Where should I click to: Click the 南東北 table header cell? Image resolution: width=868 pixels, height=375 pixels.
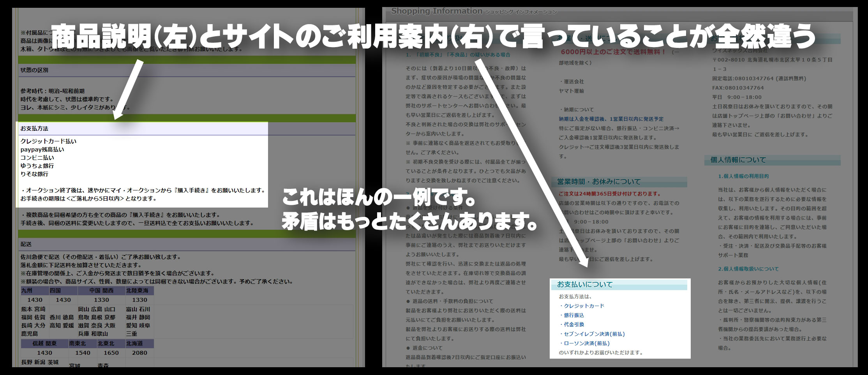[83, 343]
